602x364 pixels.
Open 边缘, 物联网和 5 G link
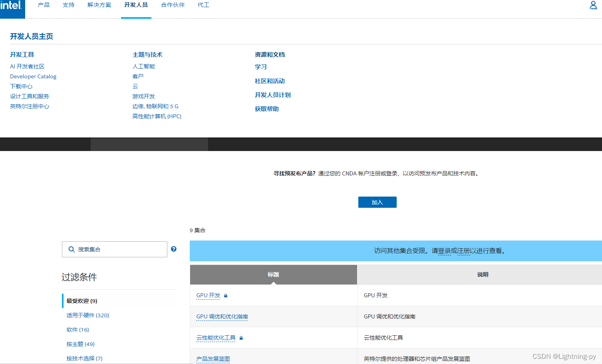[155, 106]
